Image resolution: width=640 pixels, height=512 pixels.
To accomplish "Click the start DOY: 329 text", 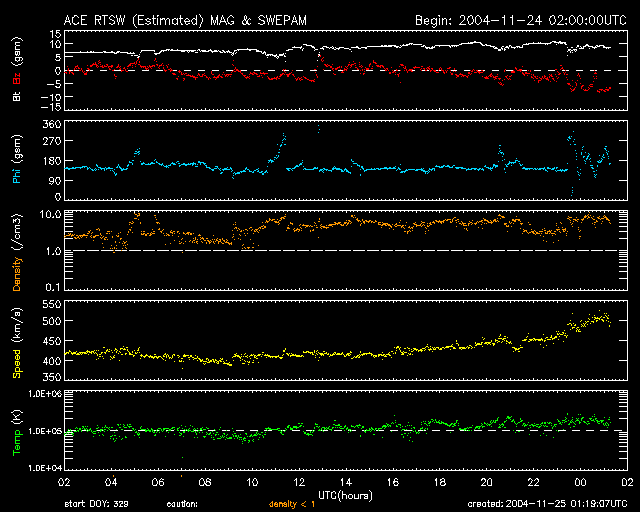I will tap(95, 505).
